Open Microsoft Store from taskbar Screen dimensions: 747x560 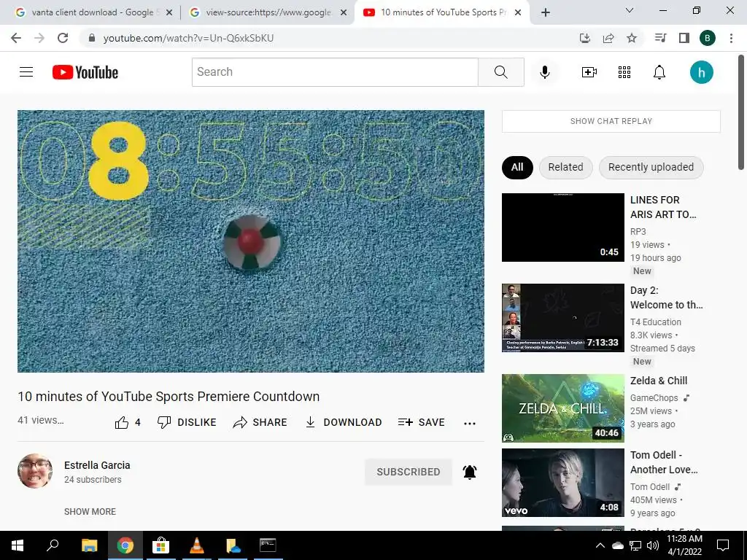(160, 545)
